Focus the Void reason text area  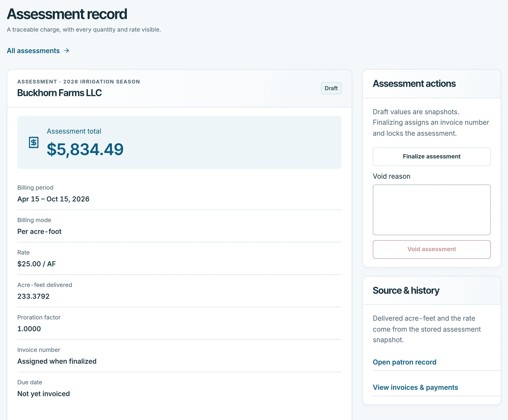click(431, 210)
